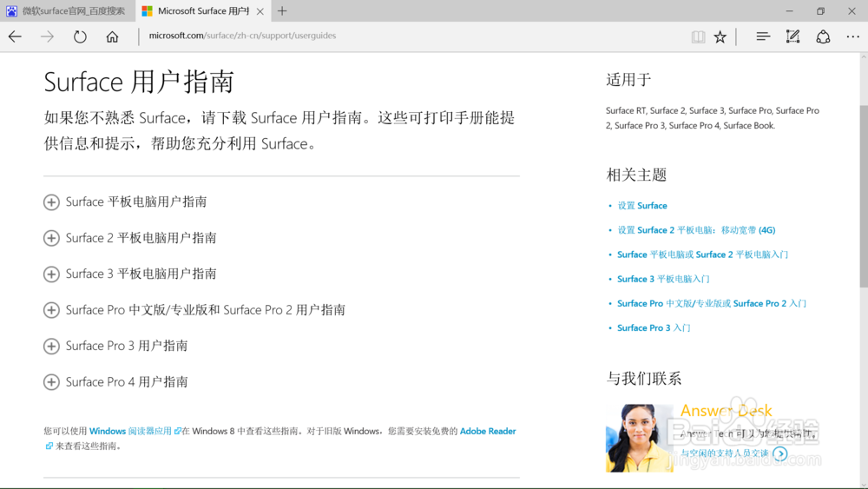Click the scrollbar up arrow

coord(864,57)
